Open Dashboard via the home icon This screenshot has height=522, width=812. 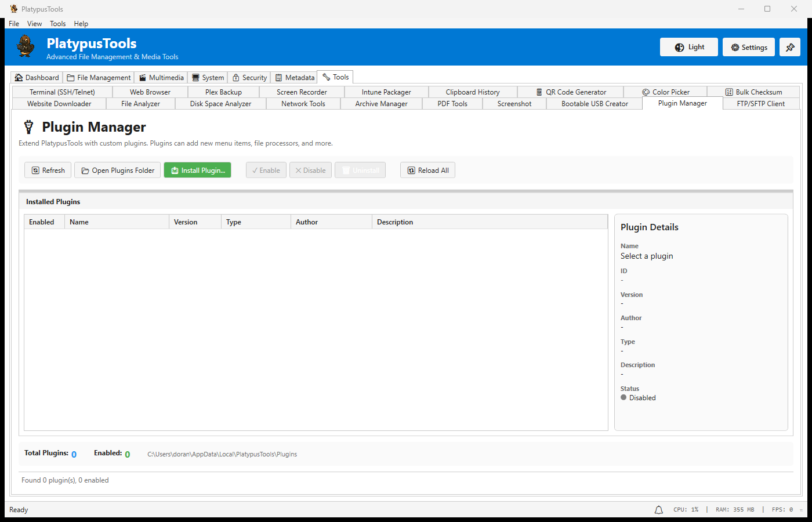coord(19,77)
